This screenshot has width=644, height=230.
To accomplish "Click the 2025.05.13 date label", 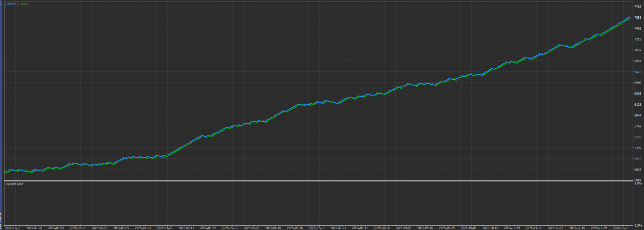I will (230, 228).
